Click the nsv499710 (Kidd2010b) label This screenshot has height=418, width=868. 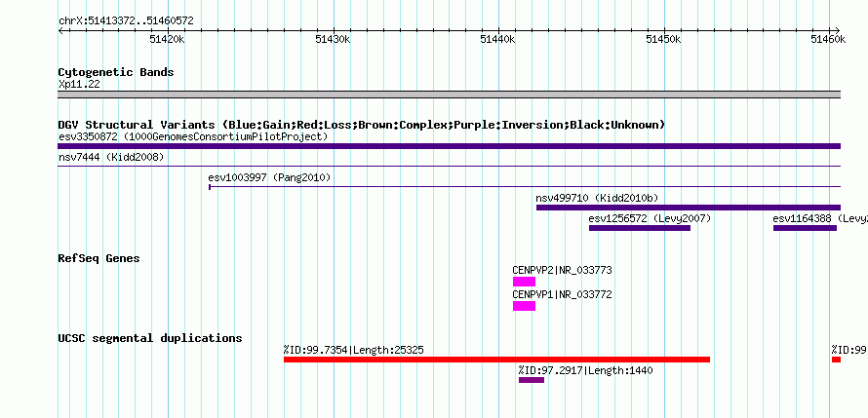[x=597, y=198]
